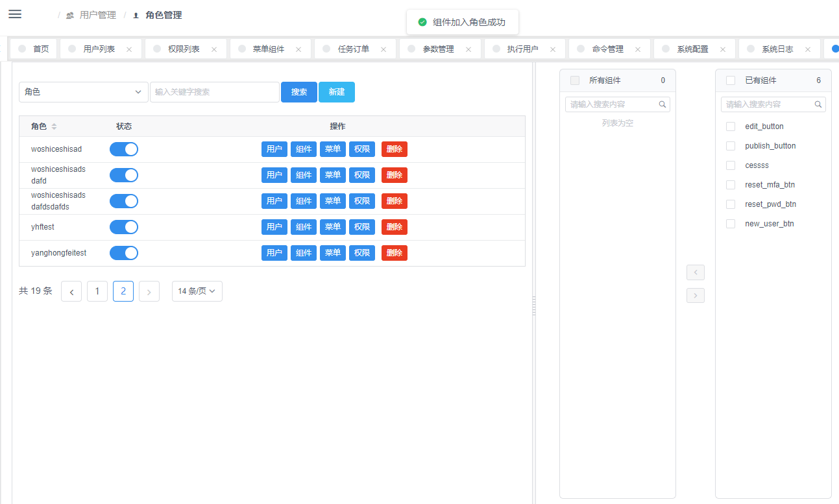Open 用户 for woshiceshisad role
This screenshot has height=504, width=839.
point(274,149)
